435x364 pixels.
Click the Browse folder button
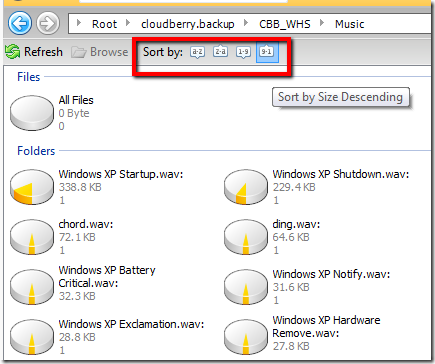point(100,52)
